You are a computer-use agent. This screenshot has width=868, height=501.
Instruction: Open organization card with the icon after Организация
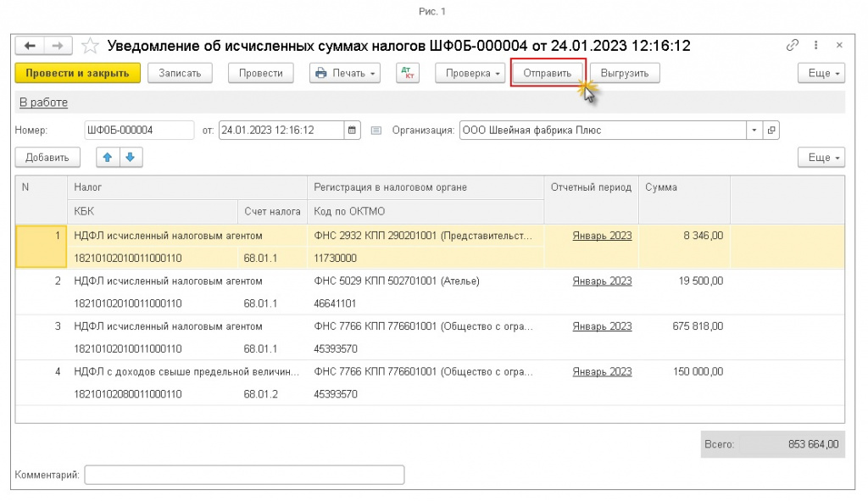click(x=771, y=130)
